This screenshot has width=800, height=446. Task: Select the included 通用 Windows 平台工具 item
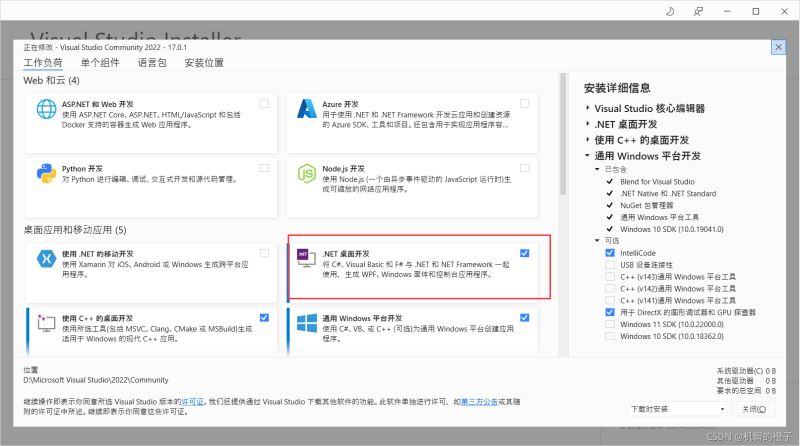coord(659,217)
